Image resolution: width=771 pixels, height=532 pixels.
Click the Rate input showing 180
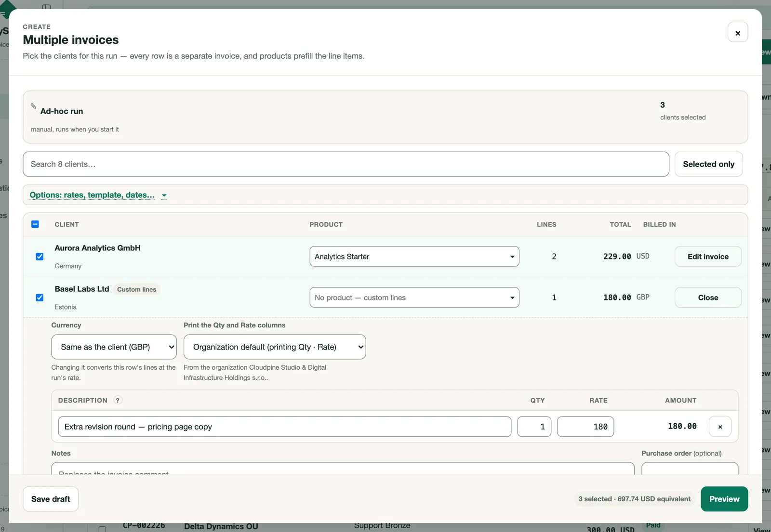click(x=585, y=427)
